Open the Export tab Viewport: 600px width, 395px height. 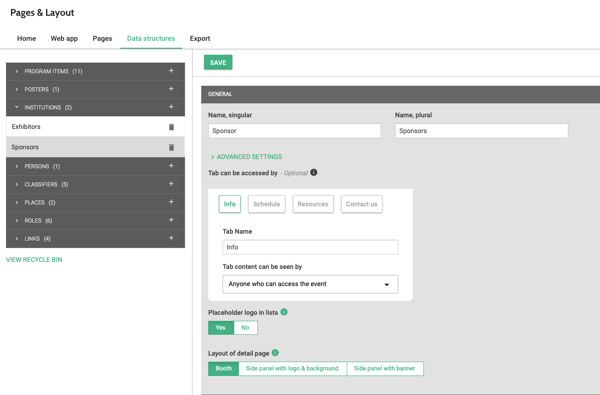tap(200, 38)
